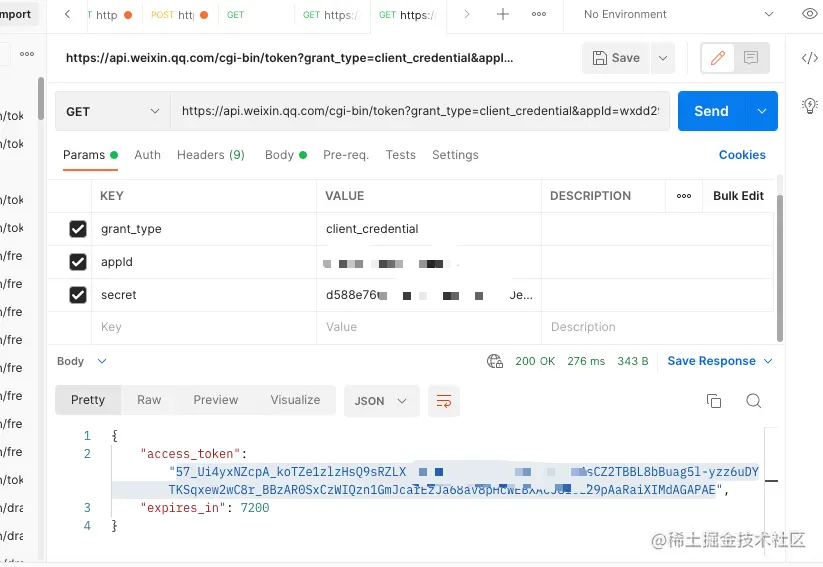Click the 276 ms response time
Image resolution: width=823 pixels, height=567 pixels.
pos(586,361)
